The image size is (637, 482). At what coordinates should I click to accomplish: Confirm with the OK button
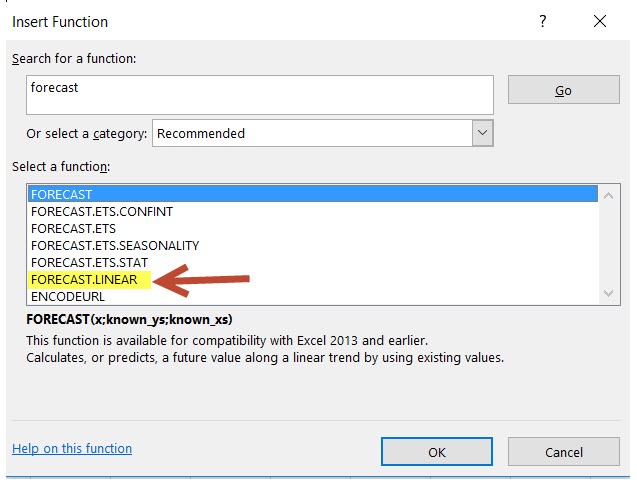tap(436, 452)
